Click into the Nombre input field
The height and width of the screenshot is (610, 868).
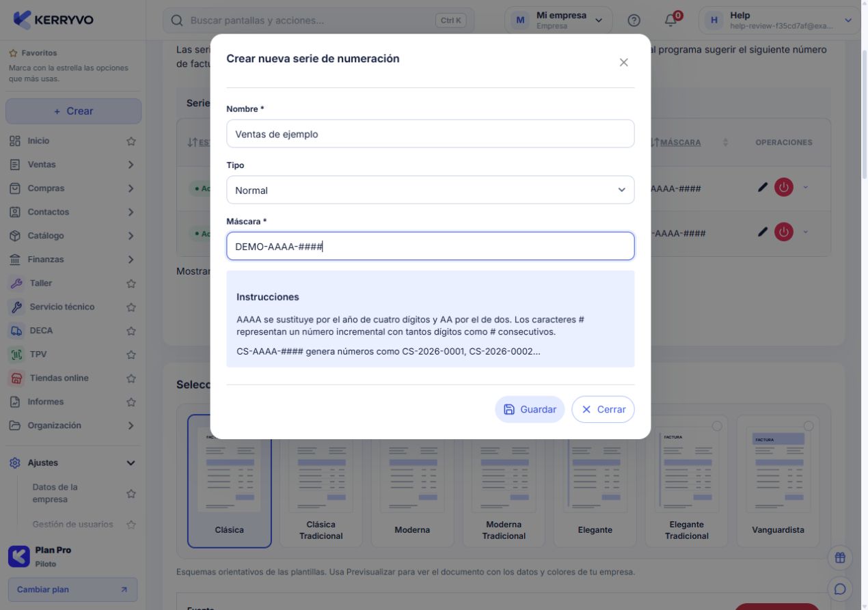click(431, 134)
